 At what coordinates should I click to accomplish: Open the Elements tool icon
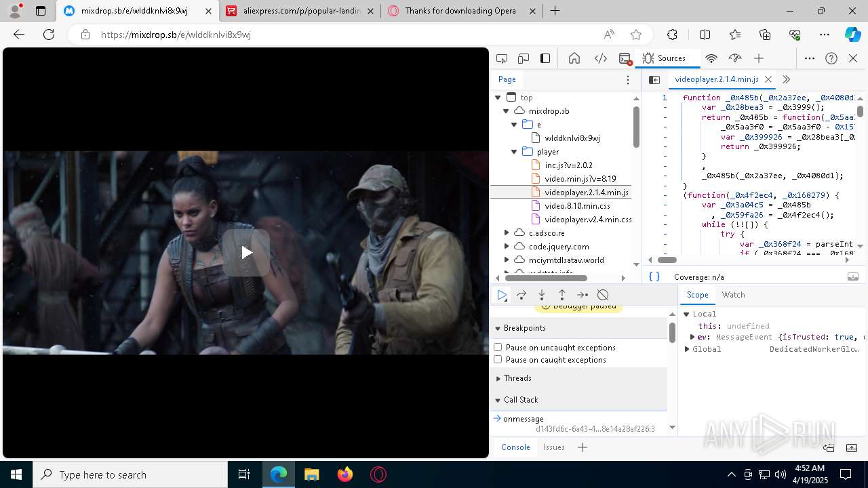tap(601, 58)
